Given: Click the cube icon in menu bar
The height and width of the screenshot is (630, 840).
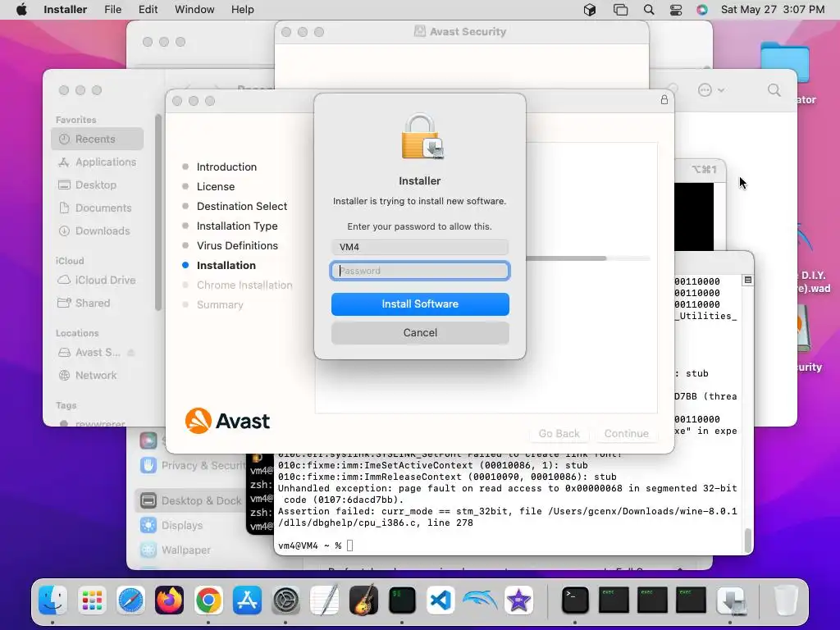Looking at the screenshot, I should point(590,10).
